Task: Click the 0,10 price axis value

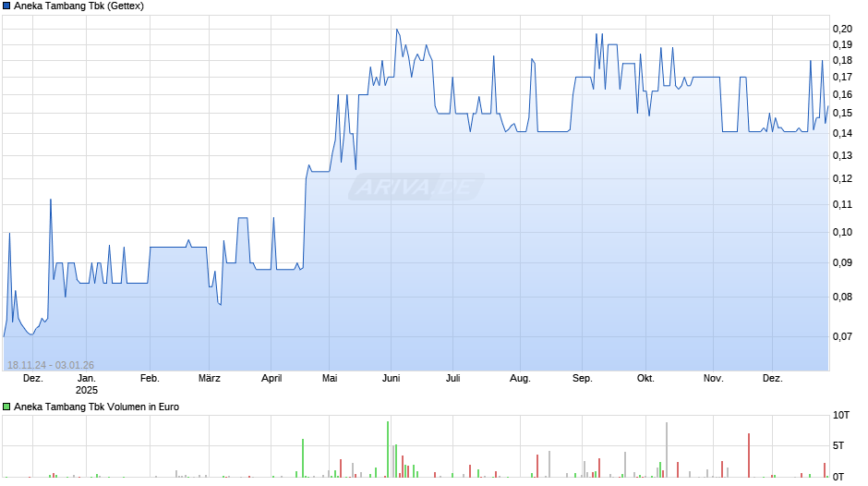Action: tap(842, 232)
